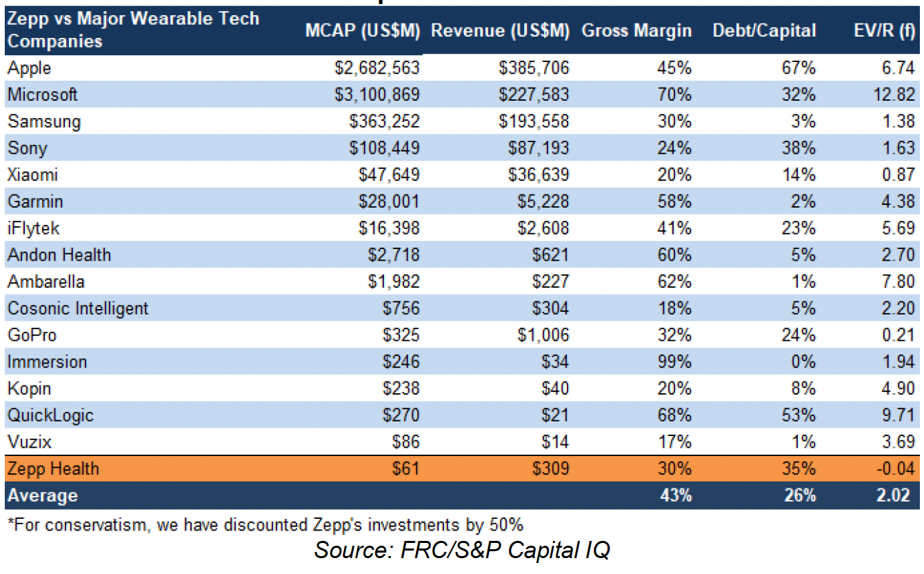This screenshot has height=574, width=924.
Task: Select the MCAP (US$M) column header
Action: (x=363, y=30)
